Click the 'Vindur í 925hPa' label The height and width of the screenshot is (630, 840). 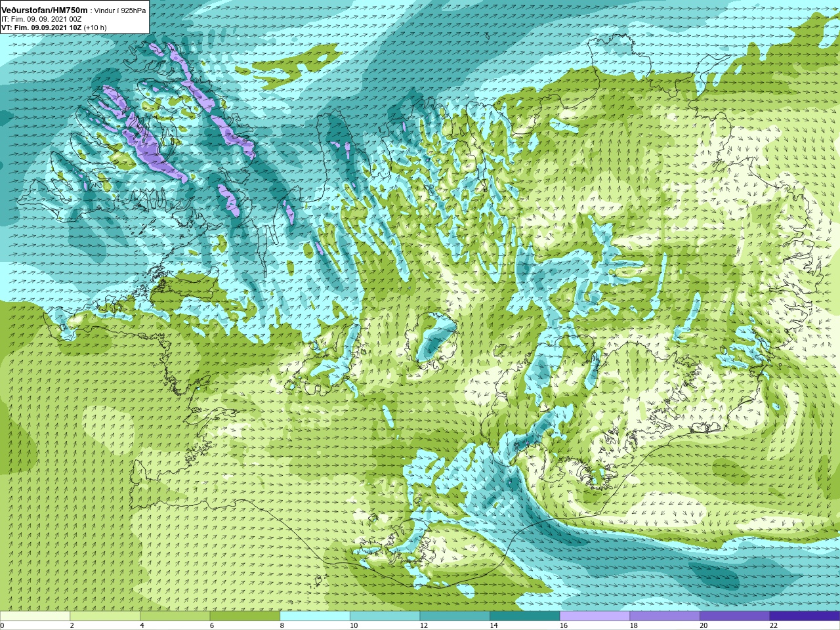tap(120, 11)
